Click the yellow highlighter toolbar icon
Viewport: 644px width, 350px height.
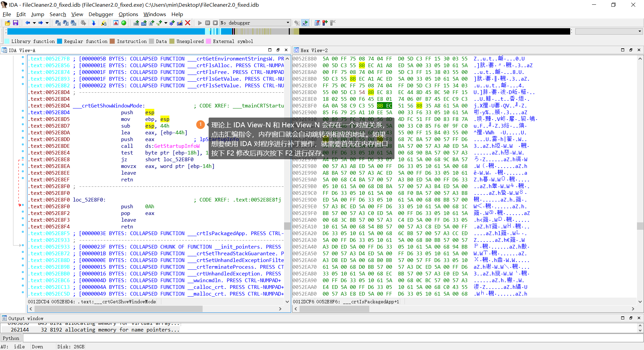[104, 23]
